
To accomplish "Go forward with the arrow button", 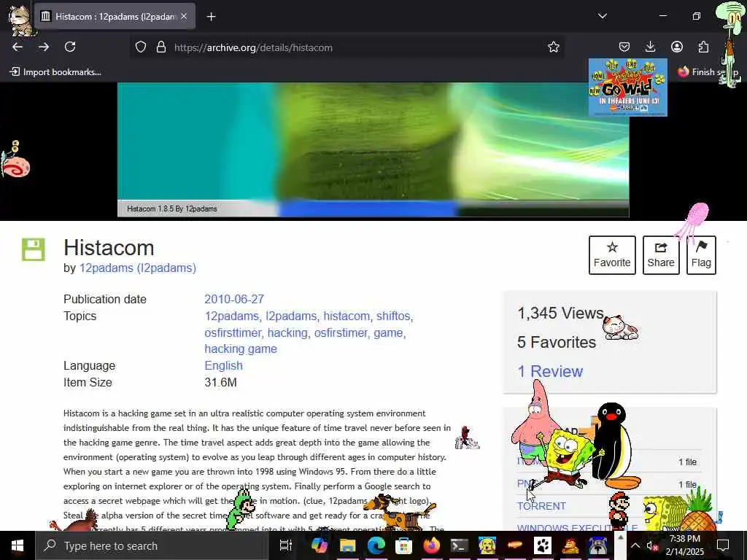I will tap(44, 47).
